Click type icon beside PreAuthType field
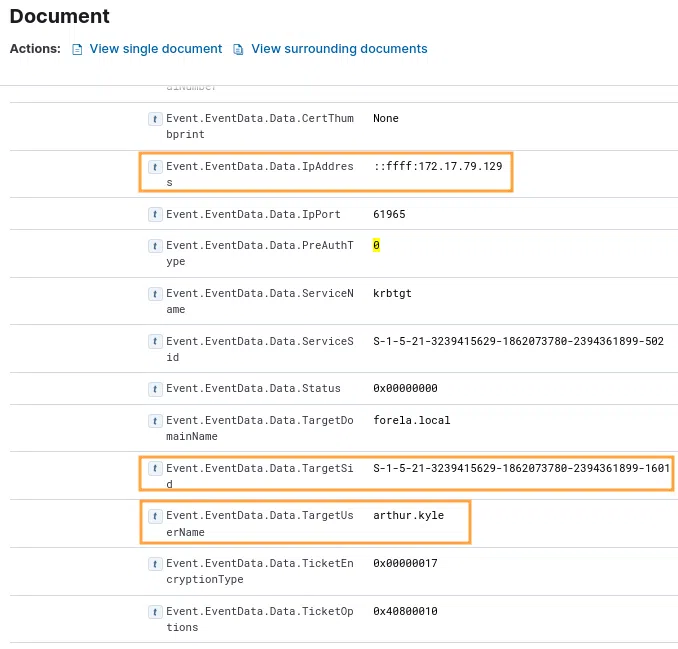 click(155, 245)
